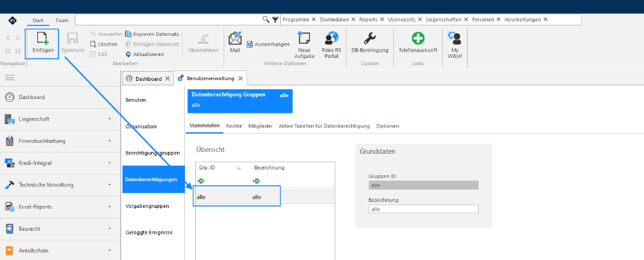The height and width of the screenshot is (260, 644).
Task: Launch DB-Bereinigung wrench icon
Action: pyautogui.click(x=370, y=38)
